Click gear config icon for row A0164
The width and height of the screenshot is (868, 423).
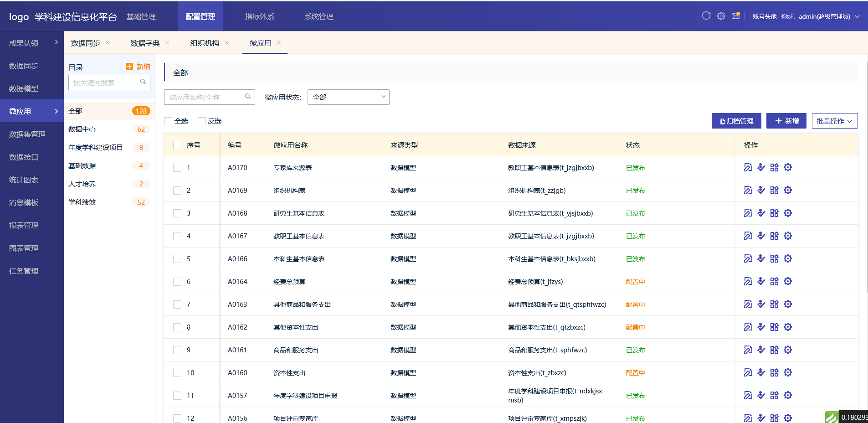click(x=788, y=281)
